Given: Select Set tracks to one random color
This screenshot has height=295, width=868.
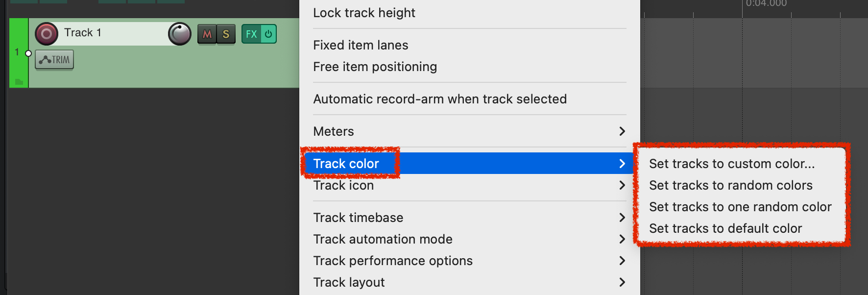Looking at the screenshot, I should [740, 207].
